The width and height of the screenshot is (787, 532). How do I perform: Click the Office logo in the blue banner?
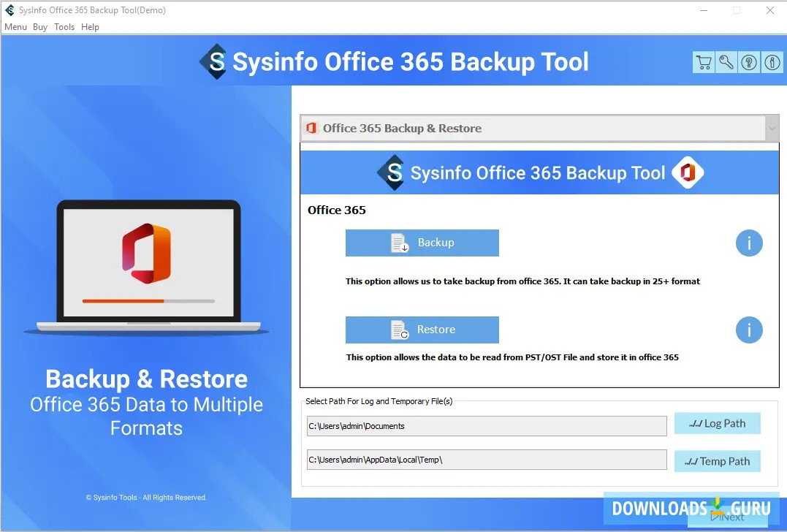(x=687, y=172)
